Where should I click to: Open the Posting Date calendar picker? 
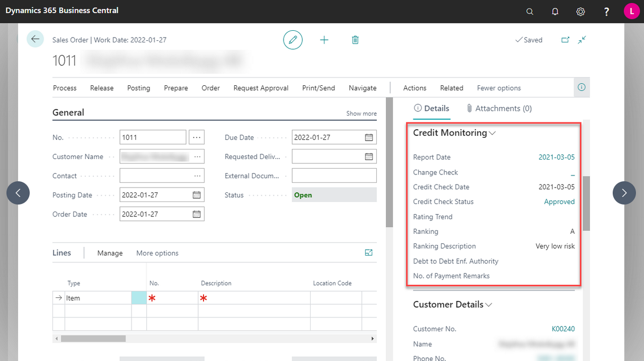(x=197, y=195)
